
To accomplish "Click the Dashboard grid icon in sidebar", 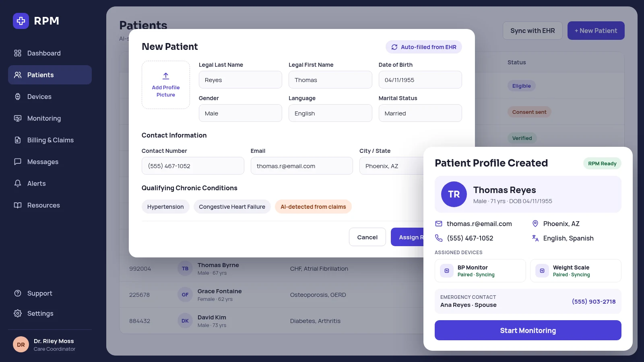I will point(18,53).
